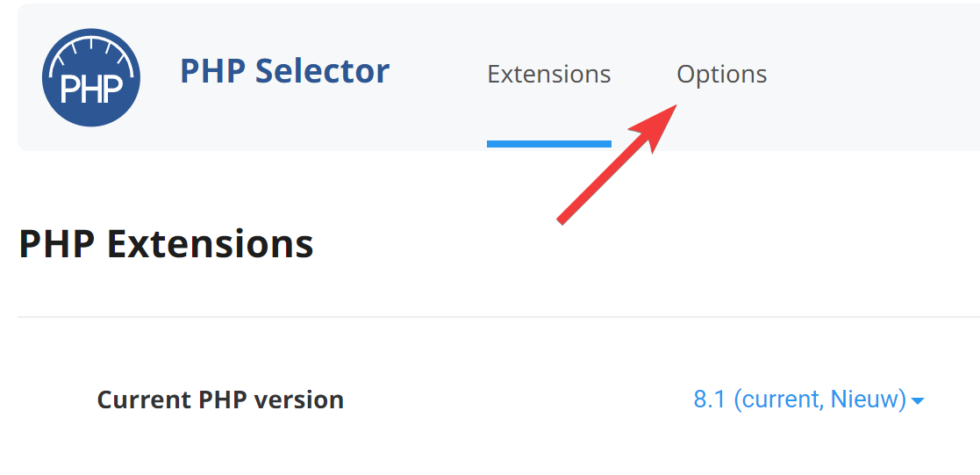Screen dimensions: 980x475
Task: Click the blue underline below the Extensions tab
Action: 548,143
